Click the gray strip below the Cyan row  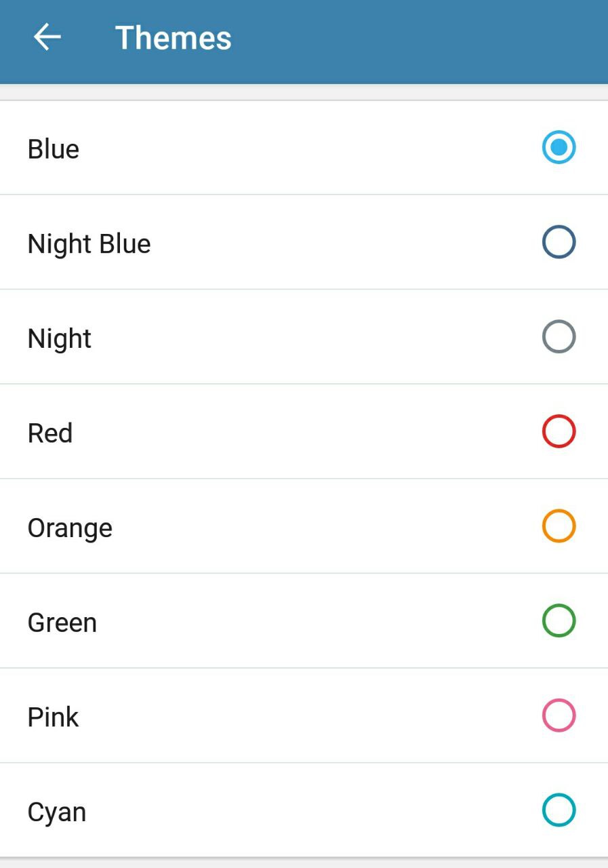pos(304,863)
